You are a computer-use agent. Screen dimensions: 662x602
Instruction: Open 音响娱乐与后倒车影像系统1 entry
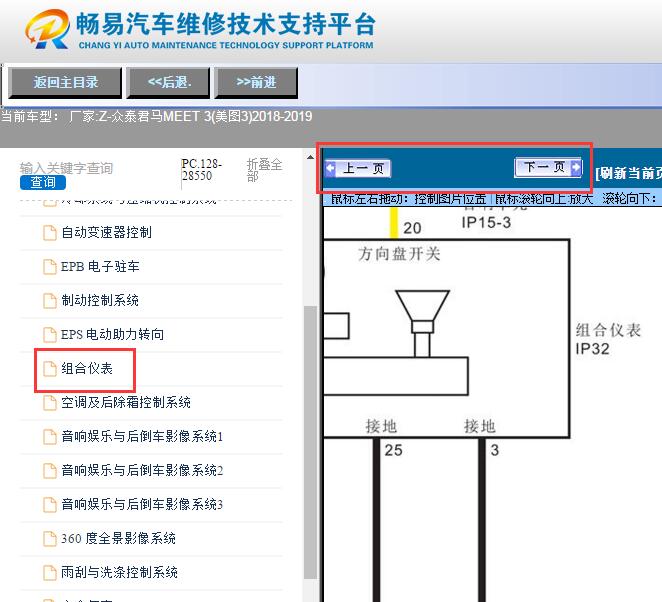[x=142, y=437]
